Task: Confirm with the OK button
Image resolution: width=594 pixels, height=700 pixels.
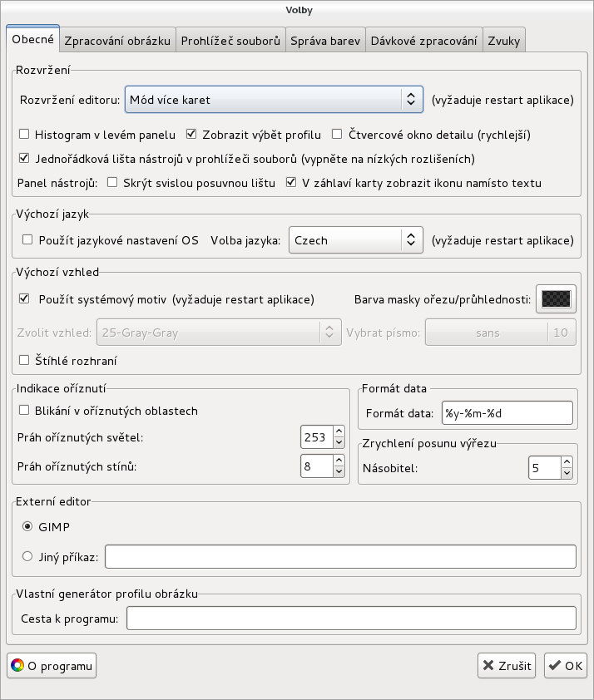Action: tap(566, 666)
